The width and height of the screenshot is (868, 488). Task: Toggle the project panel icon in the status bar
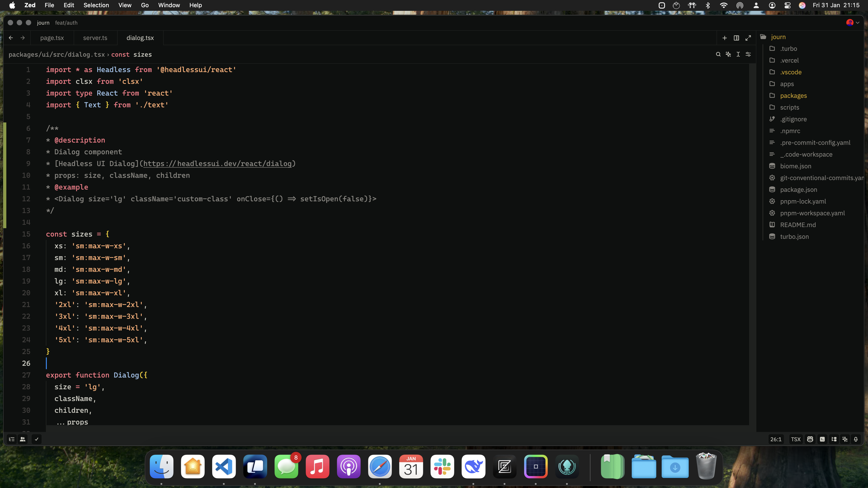[834, 439]
